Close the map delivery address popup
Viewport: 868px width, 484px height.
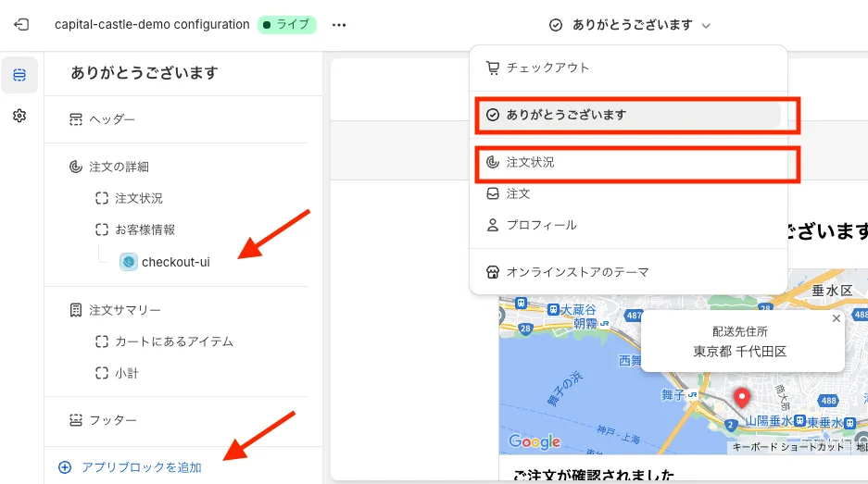click(x=837, y=318)
